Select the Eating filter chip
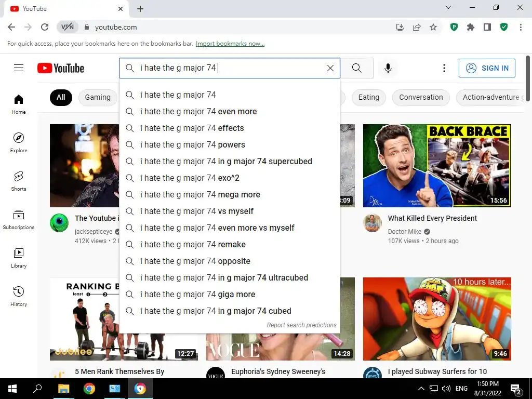This screenshot has width=532, height=399. [x=369, y=97]
